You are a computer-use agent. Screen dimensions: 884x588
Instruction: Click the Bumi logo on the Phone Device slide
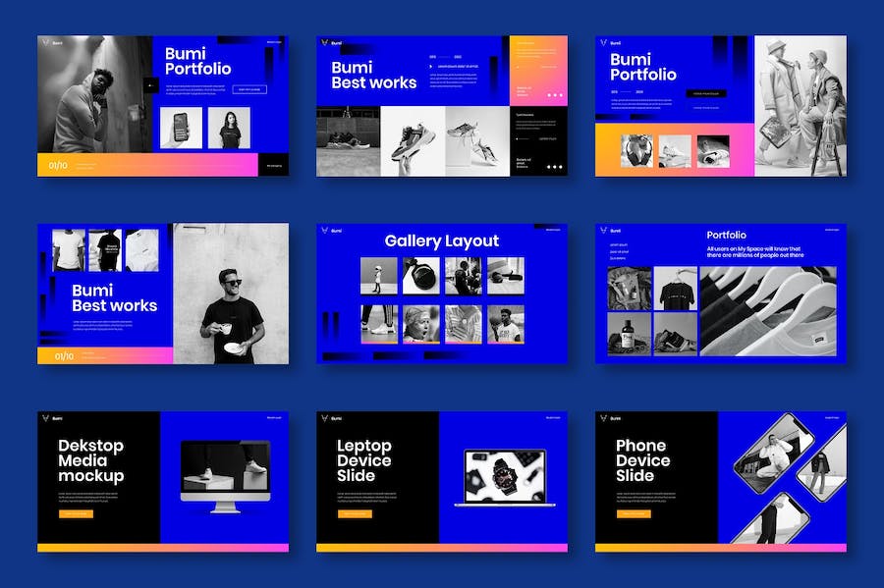pyautogui.click(x=604, y=419)
